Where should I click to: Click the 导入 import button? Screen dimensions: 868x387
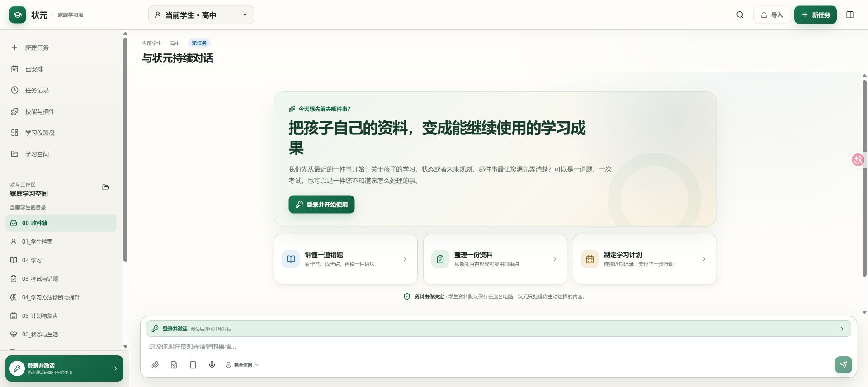click(771, 15)
